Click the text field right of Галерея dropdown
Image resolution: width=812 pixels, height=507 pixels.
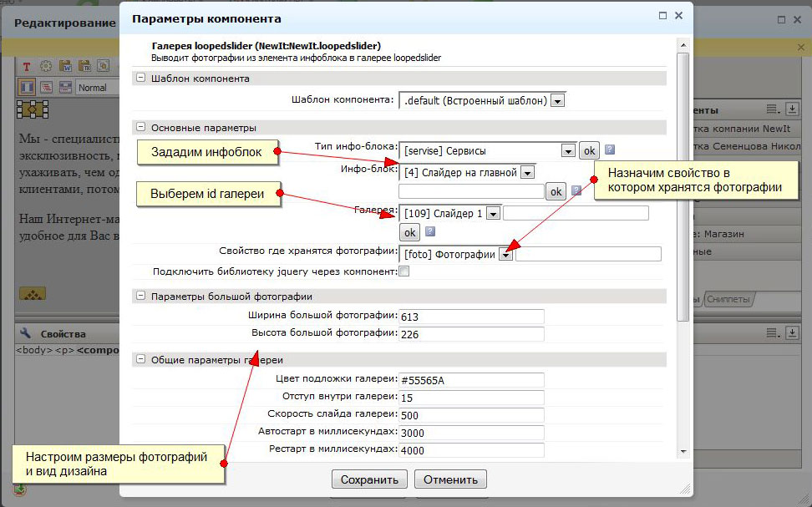tap(576, 213)
